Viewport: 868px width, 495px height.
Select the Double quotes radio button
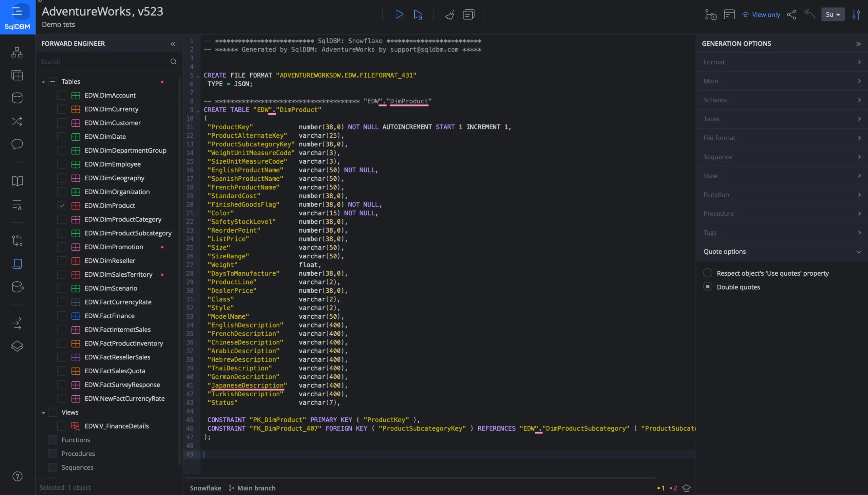[707, 287]
